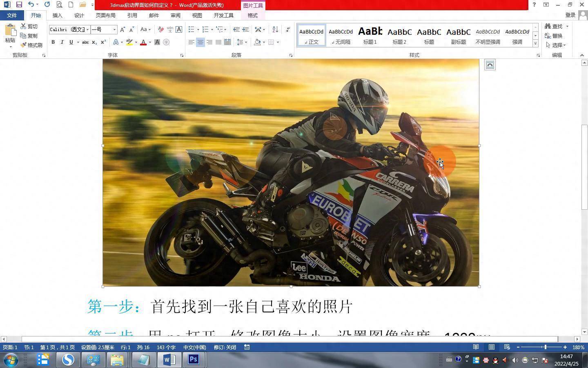Switch to the 插入 ribbon tab
The image size is (588, 368).
tap(57, 15)
